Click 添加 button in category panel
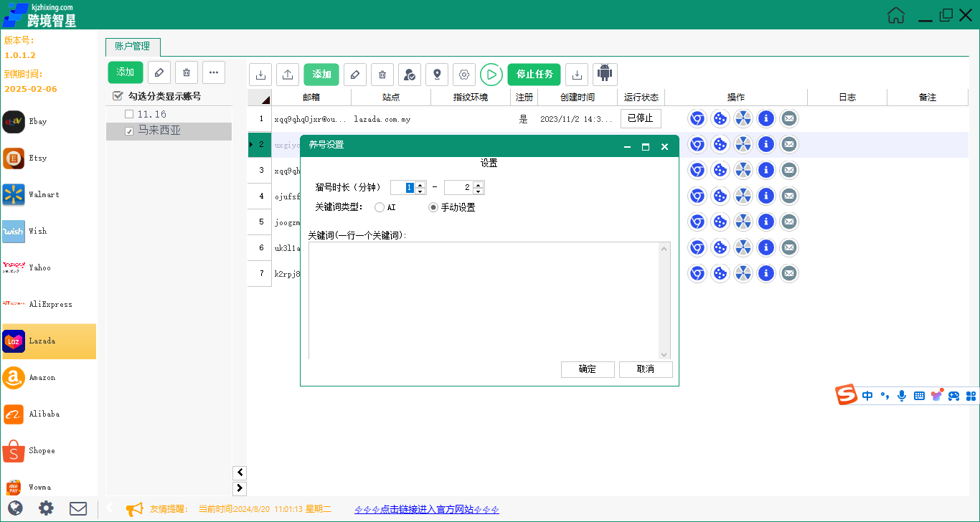Screen dimensions: 980x522 [126, 72]
